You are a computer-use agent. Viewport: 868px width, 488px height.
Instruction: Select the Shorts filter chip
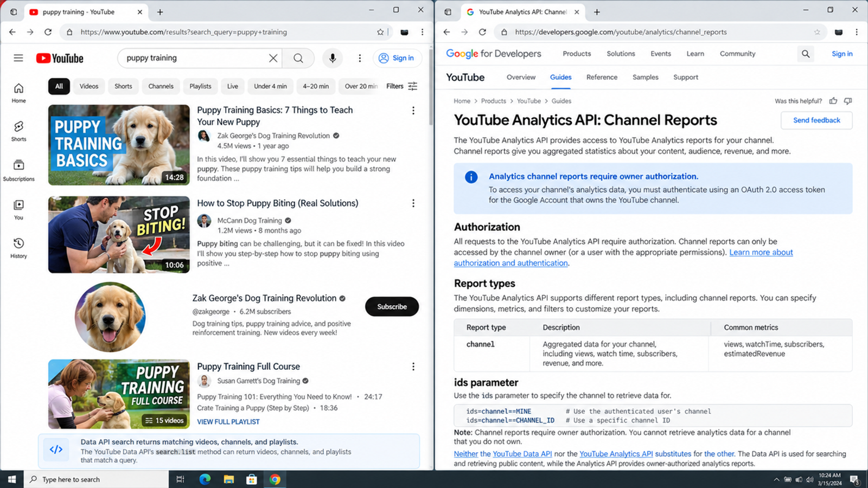click(x=123, y=86)
